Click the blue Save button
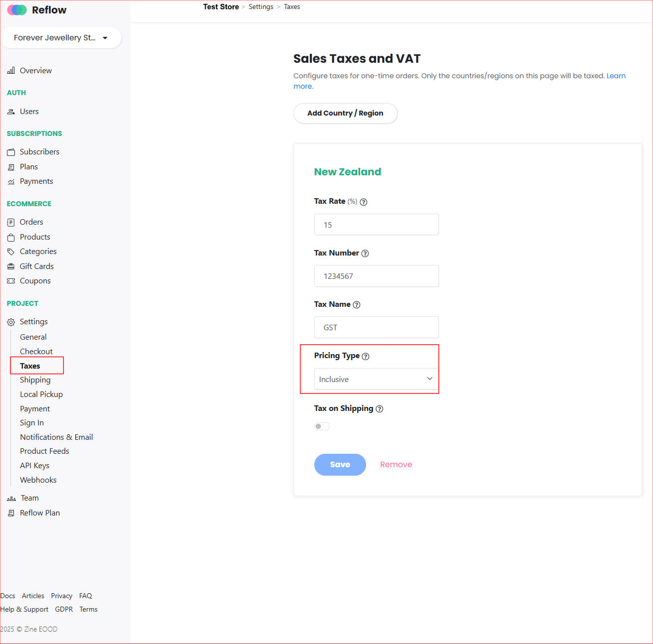Screen dimensions: 653x644 340,465
